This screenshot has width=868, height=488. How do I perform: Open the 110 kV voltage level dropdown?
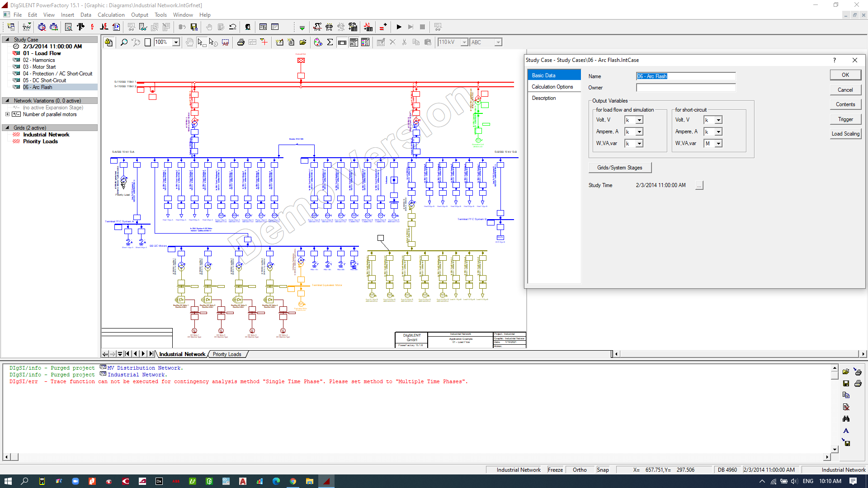coord(464,42)
